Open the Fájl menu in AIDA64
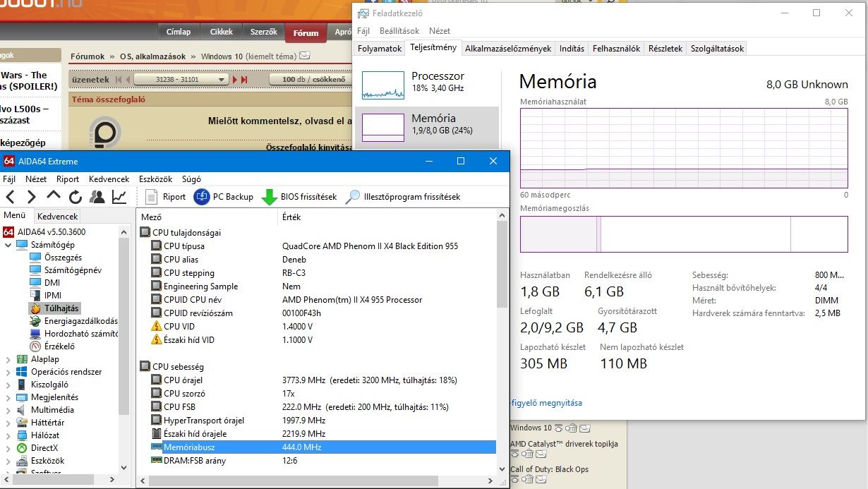 [9, 179]
